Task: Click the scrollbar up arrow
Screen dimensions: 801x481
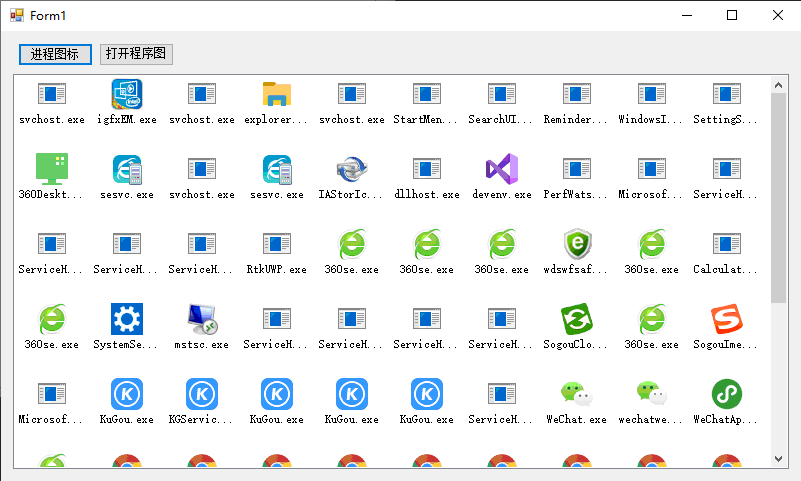Action: 779,85
